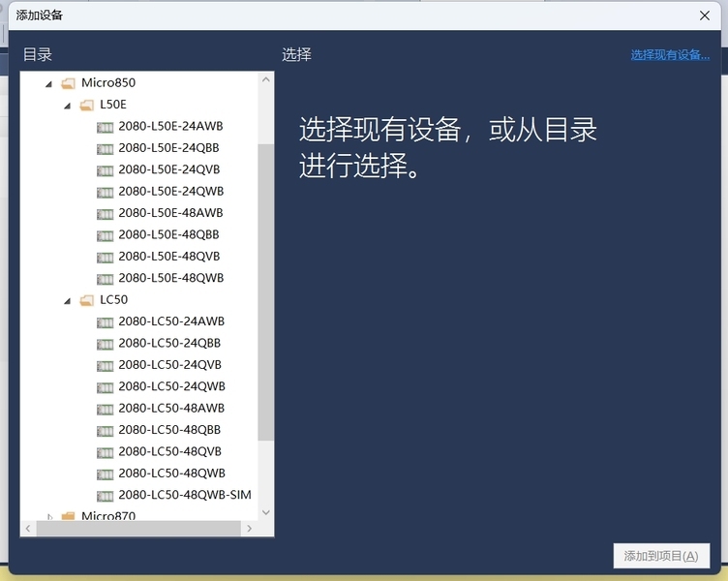Highlight 2080-LC50-48QVB entry

pos(170,451)
